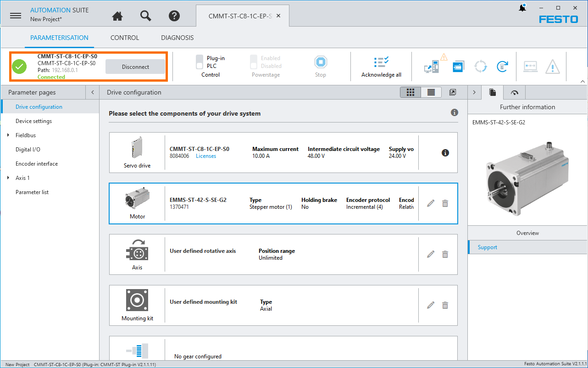Click the 'User defined rotative axis' text
The image size is (588, 368).
pos(203,251)
